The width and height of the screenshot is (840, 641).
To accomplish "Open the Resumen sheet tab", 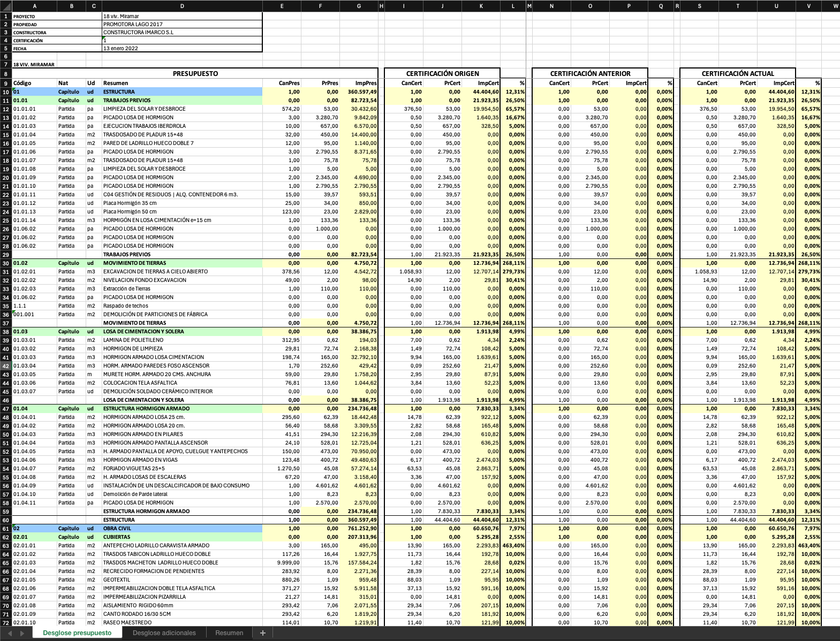I will pyautogui.click(x=229, y=633).
